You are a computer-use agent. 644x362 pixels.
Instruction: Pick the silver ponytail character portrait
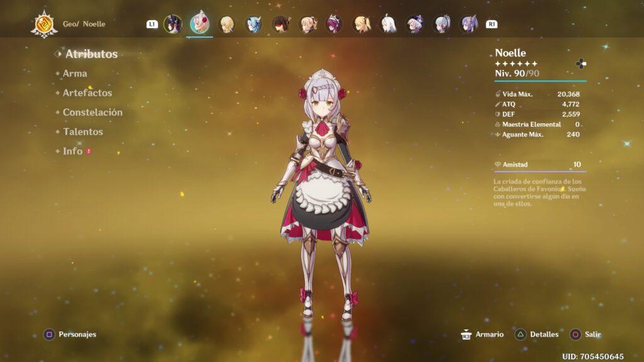pyautogui.click(x=442, y=25)
